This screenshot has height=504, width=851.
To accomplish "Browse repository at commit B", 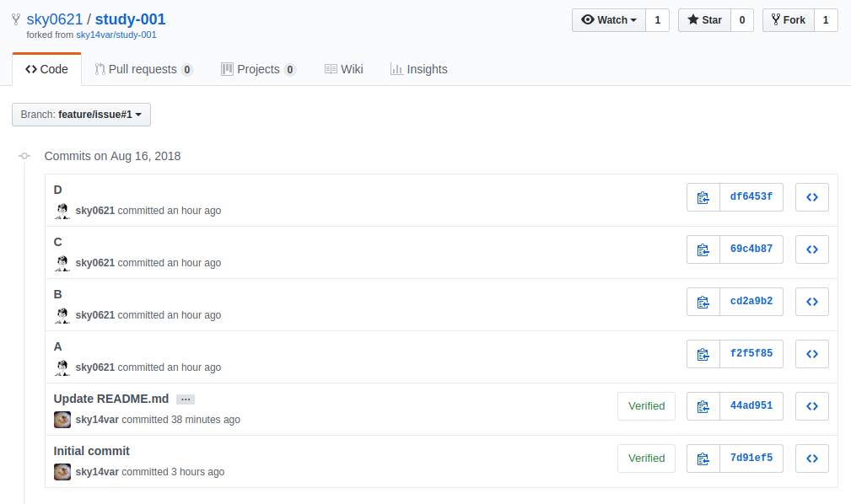I will (x=812, y=302).
